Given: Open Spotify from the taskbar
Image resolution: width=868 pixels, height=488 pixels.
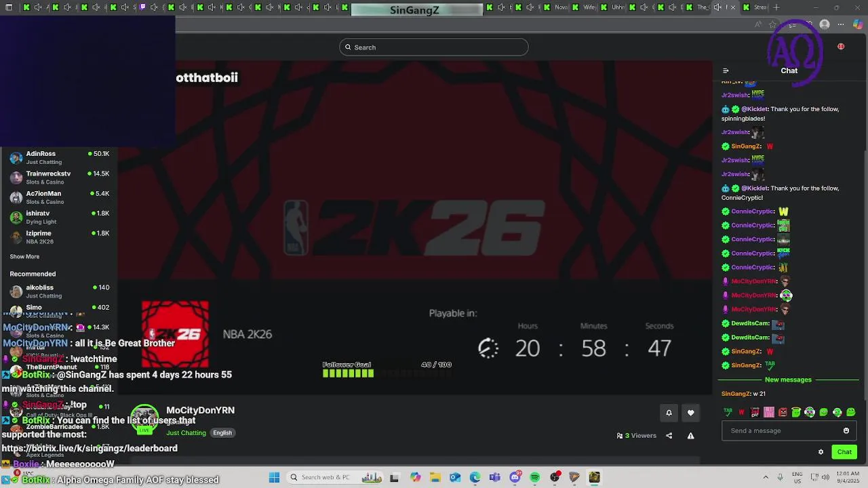Looking at the screenshot, I should pos(535,477).
